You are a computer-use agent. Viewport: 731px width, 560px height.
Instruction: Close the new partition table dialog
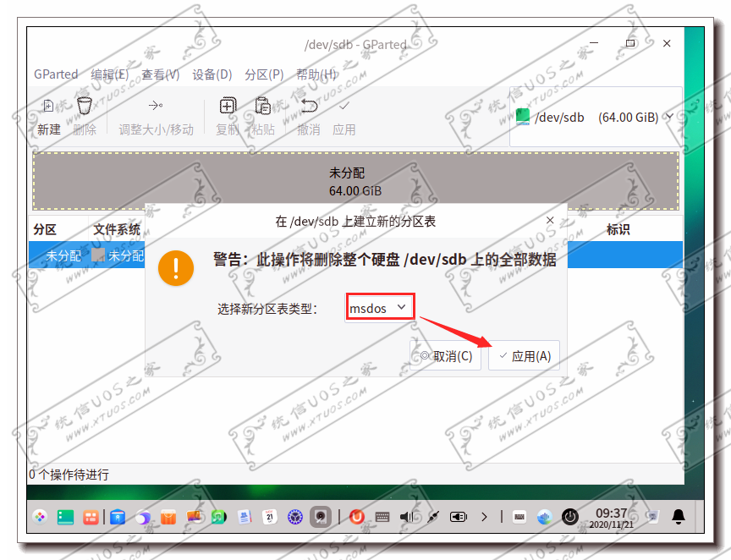tap(550, 220)
